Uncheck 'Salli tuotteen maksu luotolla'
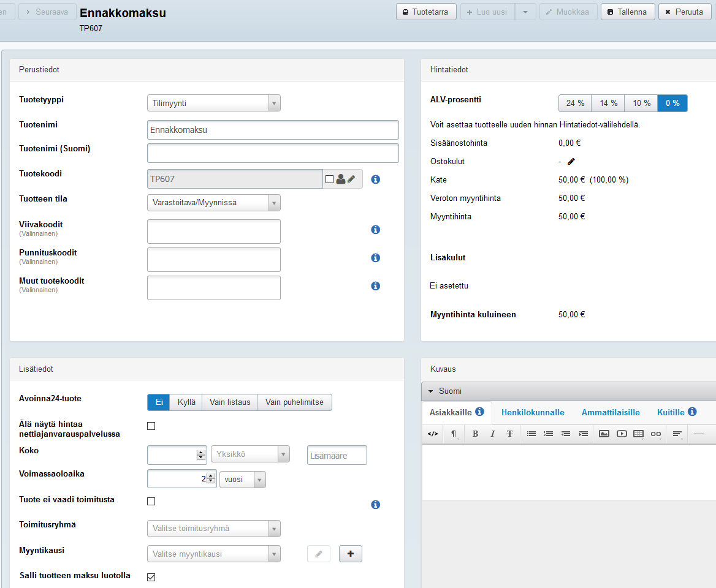The height and width of the screenshot is (588, 716). click(151, 577)
